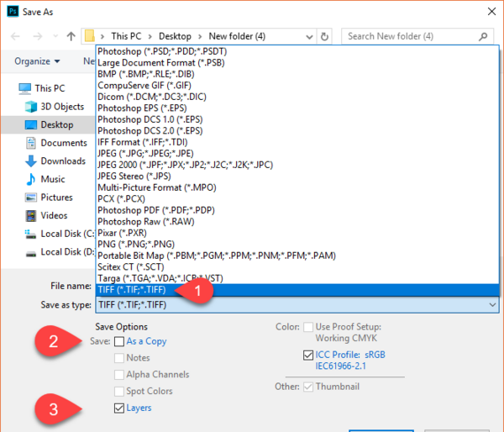Choose Large Document Format (*.PSB)

(x=297, y=63)
